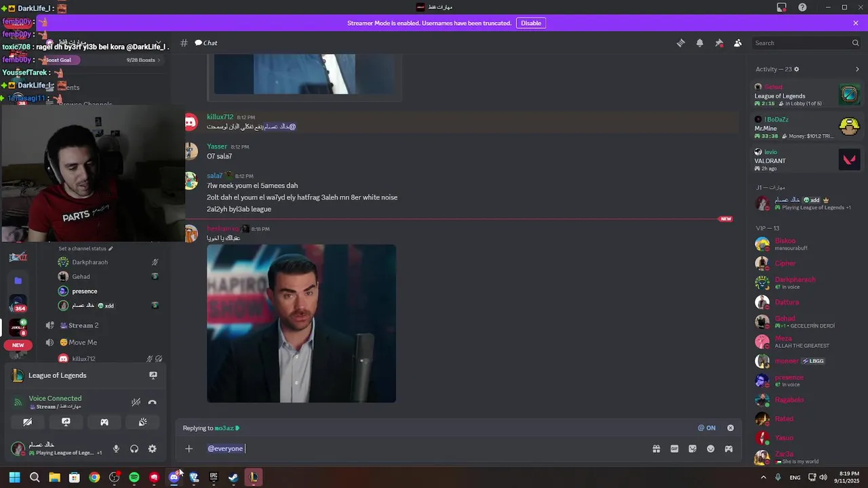Open Steam from the taskbar
The height and width of the screenshot is (488, 868).
pos(233,477)
